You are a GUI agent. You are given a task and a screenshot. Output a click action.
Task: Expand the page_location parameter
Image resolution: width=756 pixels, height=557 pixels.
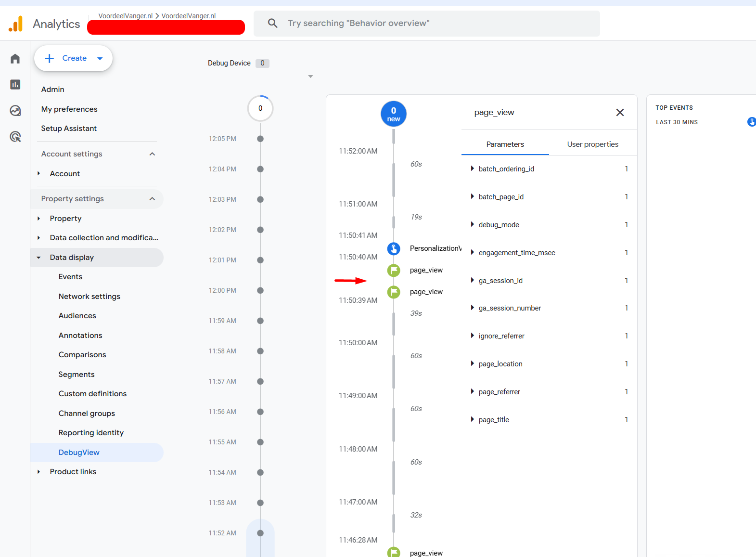click(x=473, y=364)
